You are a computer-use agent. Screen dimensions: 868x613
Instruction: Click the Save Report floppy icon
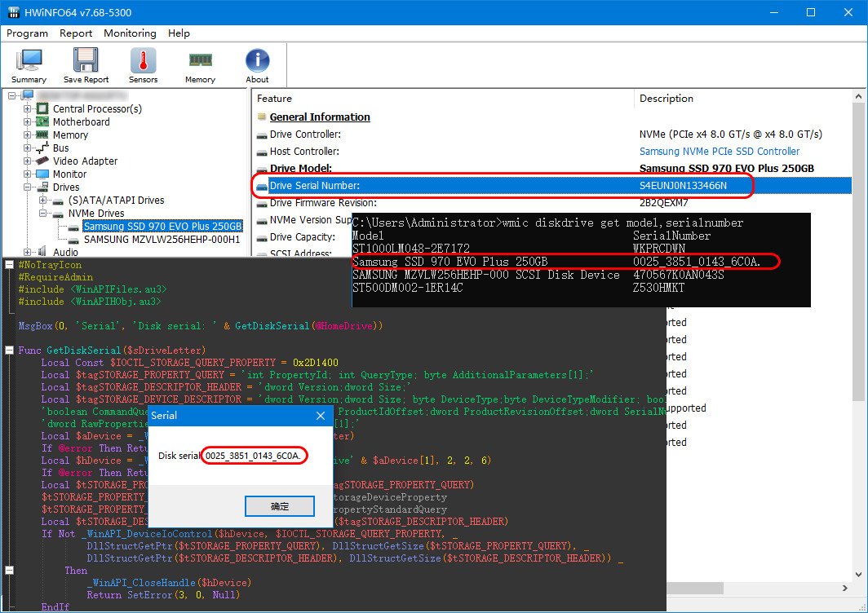(x=86, y=60)
